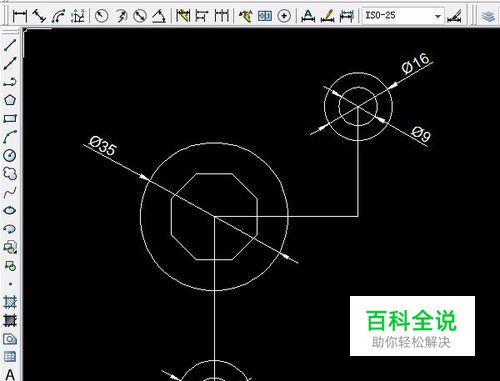Run the Dimension Update tool
500x381 pixels.
(347, 16)
